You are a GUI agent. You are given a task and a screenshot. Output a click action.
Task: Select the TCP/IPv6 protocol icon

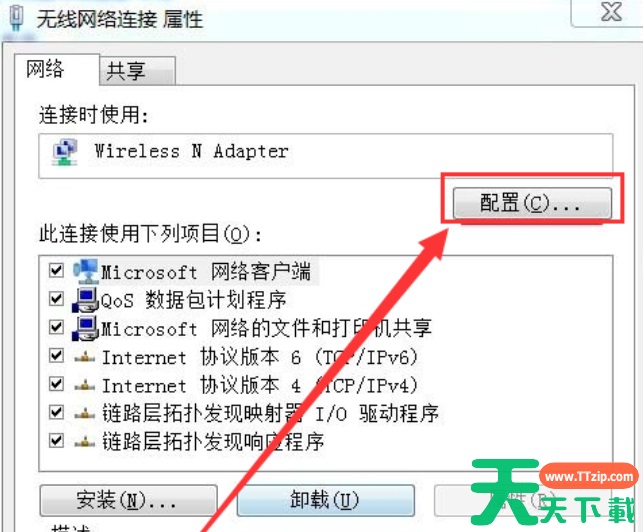(x=85, y=357)
